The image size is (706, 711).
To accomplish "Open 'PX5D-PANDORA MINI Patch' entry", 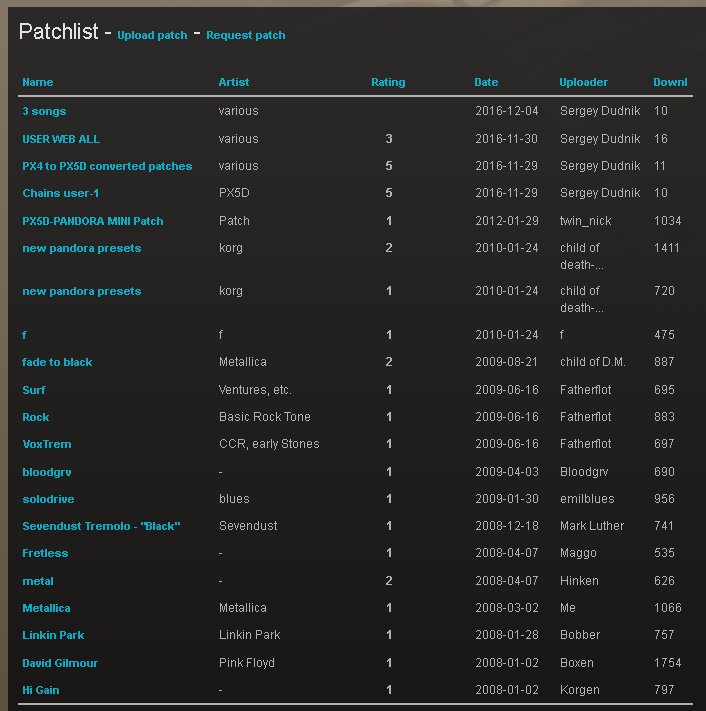I will point(93,221).
